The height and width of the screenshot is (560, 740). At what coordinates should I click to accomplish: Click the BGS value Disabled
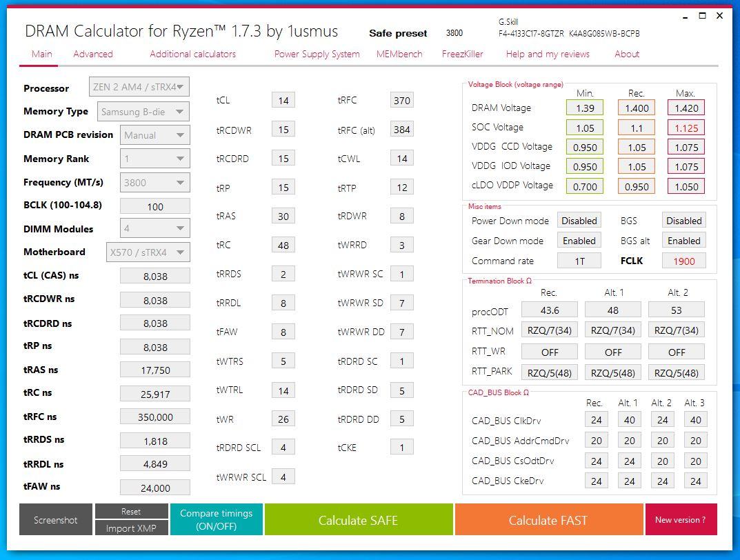tap(684, 220)
